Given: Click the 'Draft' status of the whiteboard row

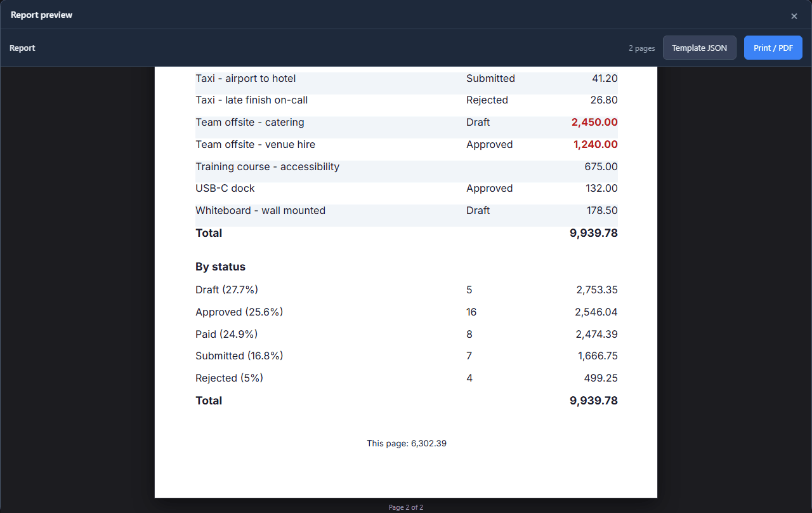Looking at the screenshot, I should [x=478, y=210].
